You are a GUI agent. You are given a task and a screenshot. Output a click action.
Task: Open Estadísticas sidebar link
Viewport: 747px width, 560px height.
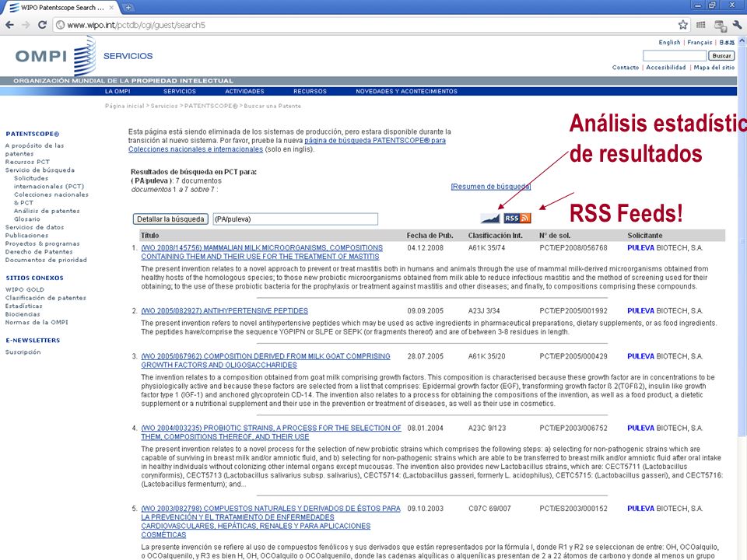point(24,306)
